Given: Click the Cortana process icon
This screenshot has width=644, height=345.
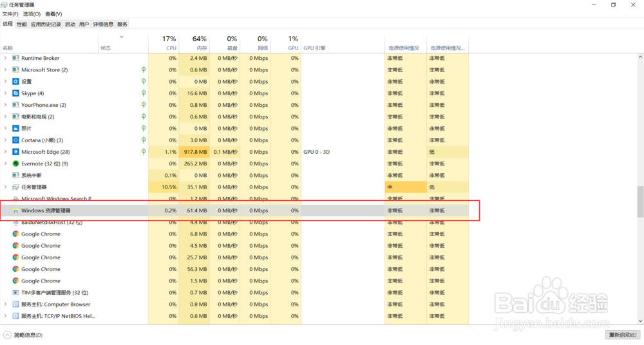Looking at the screenshot, I should 15,140.
